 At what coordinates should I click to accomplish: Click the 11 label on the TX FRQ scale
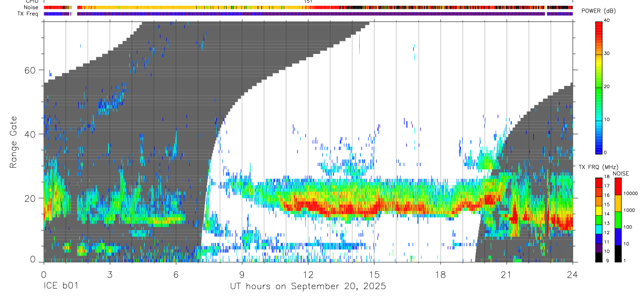point(607,241)
